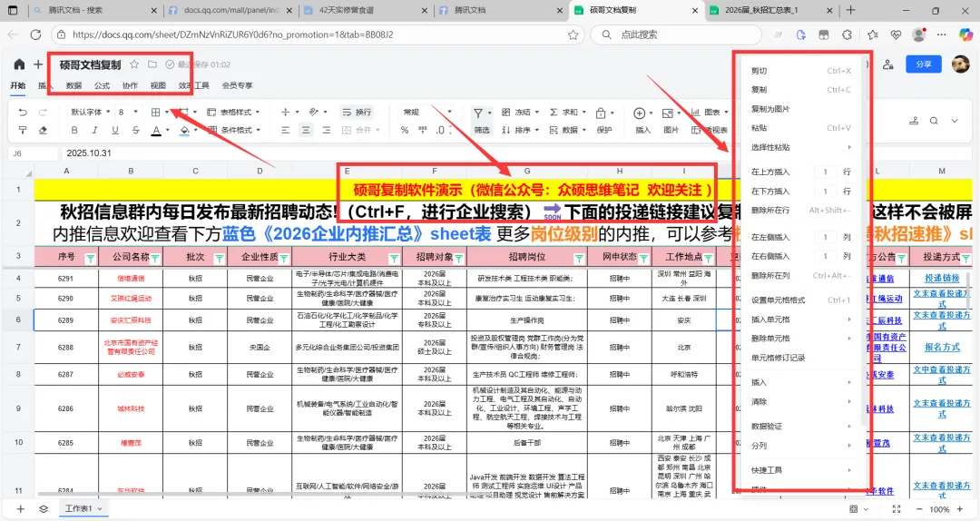This screenshot has height=521, width=980.
Task: Click the blue 分享 share button
Action: (x=924, y=64)
